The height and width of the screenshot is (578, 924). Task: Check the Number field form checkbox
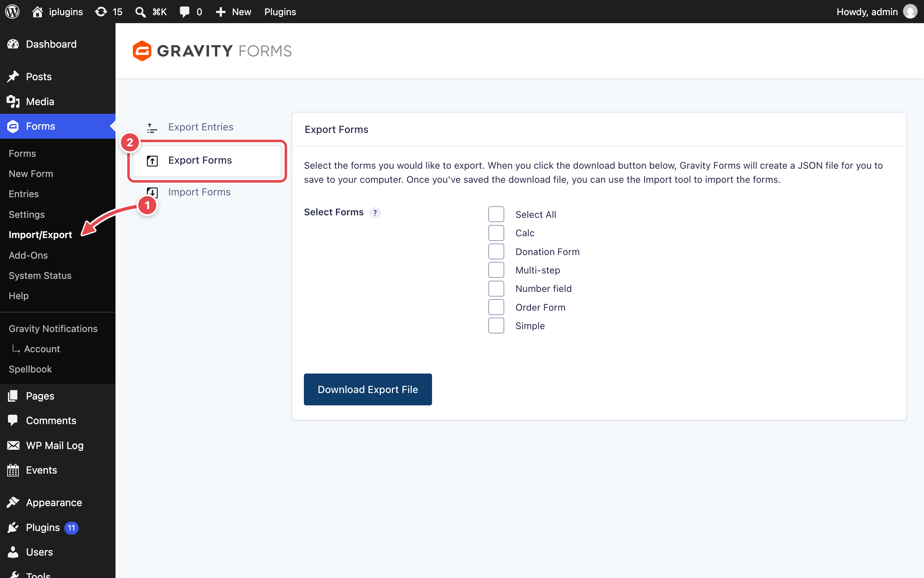[496, 289]
